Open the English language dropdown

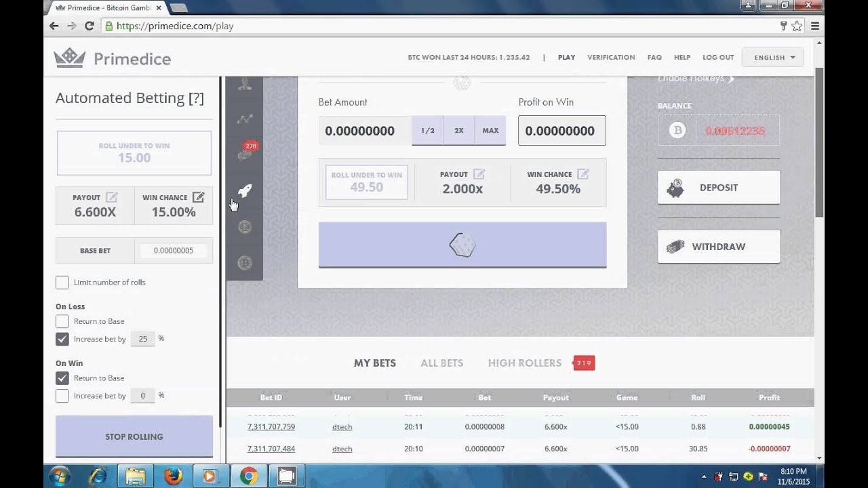click(x=773, y=58)
